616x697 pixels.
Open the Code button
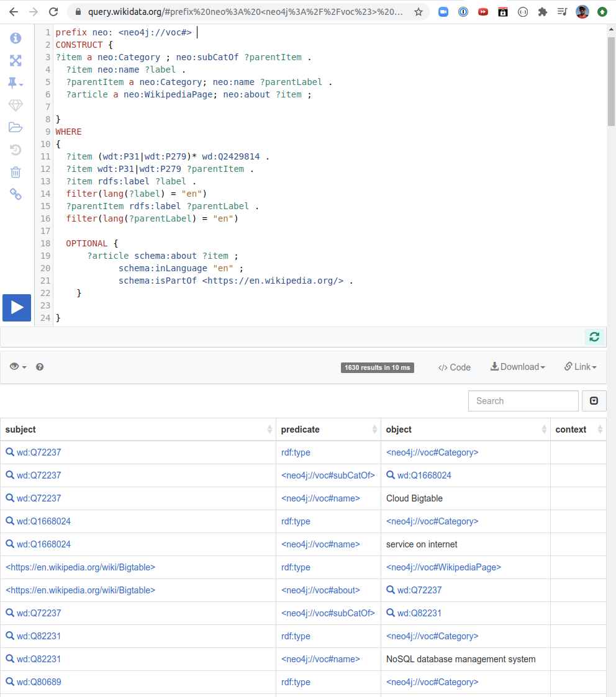454,367
